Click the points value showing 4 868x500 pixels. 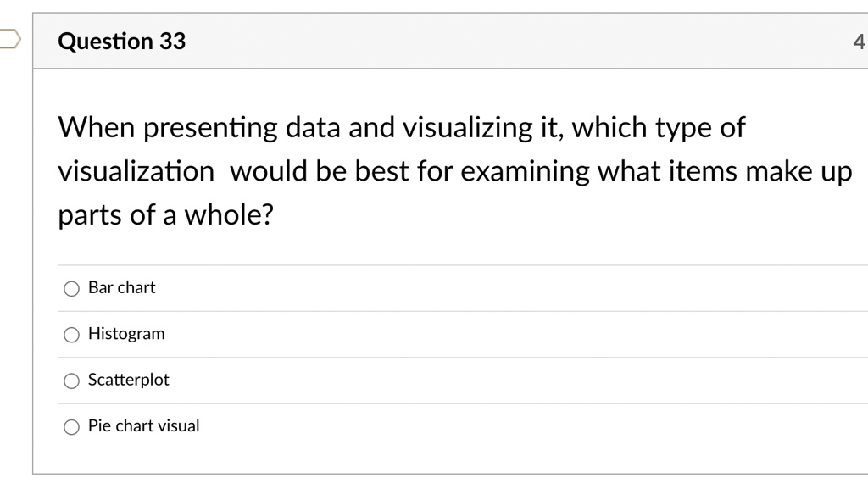859,41
